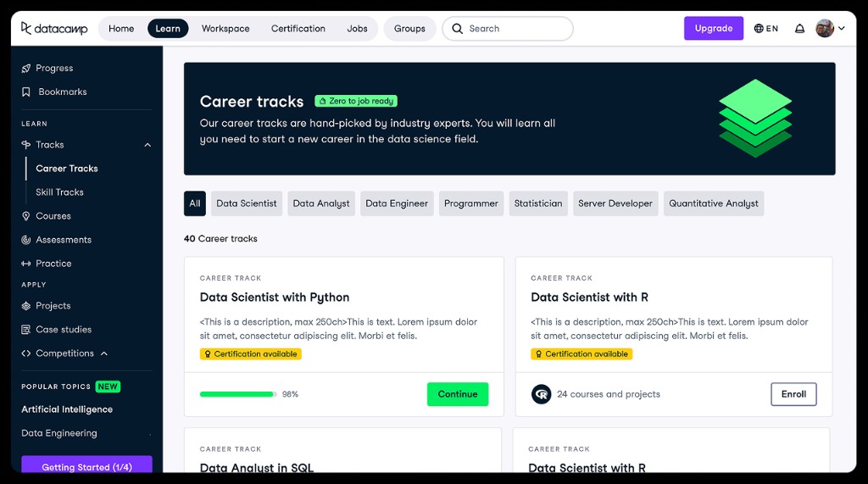The height and width of the screenshot is (484, 868).
Task: Switch to the Workspace tab
Action: click(x=225, y=28)
